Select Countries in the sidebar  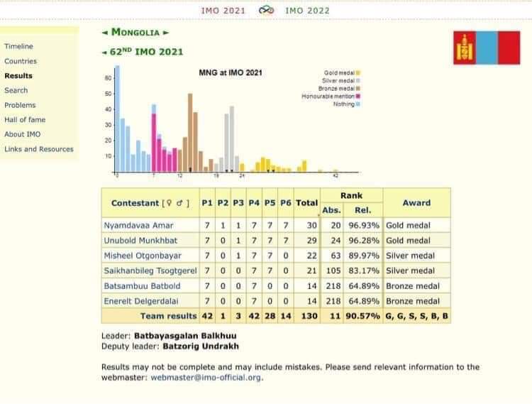point(20,61)
